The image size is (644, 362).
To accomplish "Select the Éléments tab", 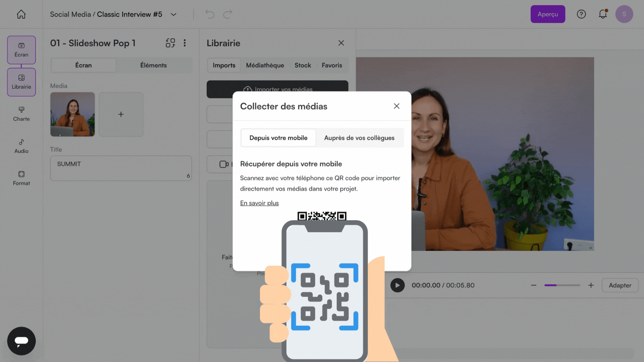I will coord(153,65).
